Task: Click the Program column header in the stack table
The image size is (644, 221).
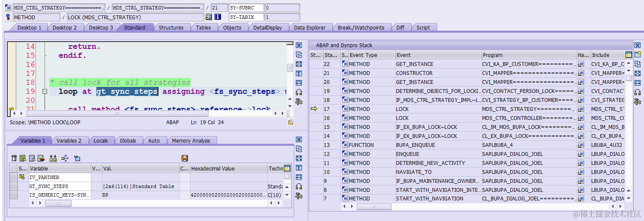Action: coord(529,55)
